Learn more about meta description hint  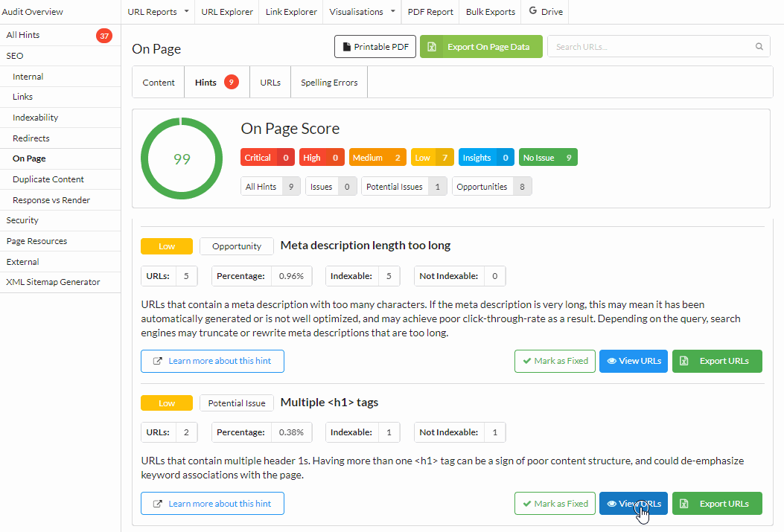point(212,361)
